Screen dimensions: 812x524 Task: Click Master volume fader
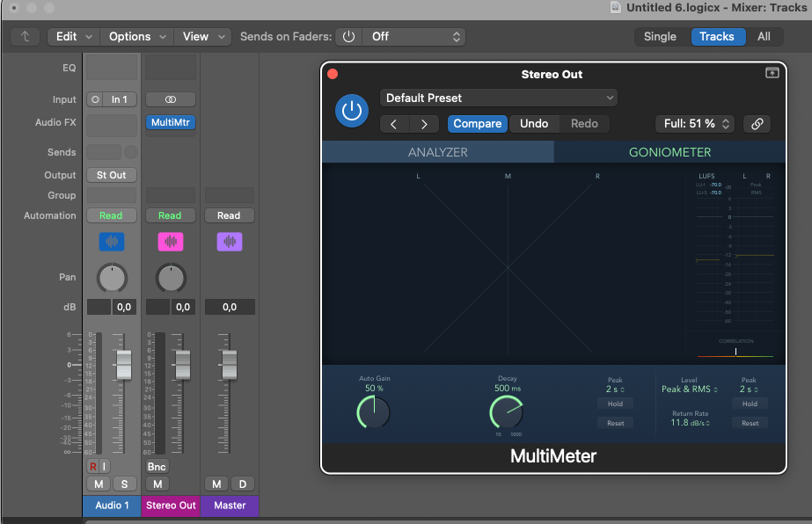tap(230, 365)
